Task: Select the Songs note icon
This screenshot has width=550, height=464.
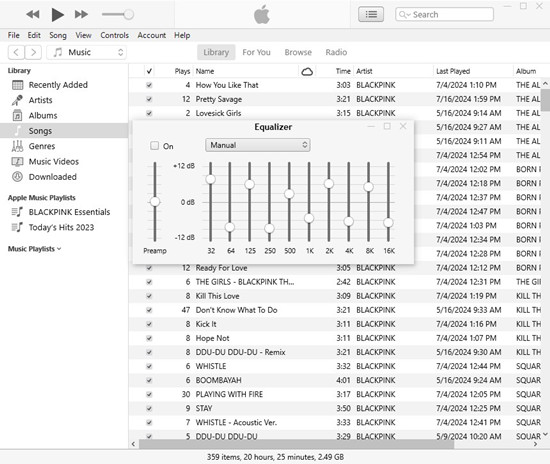Action: click(x=17, y=130)
